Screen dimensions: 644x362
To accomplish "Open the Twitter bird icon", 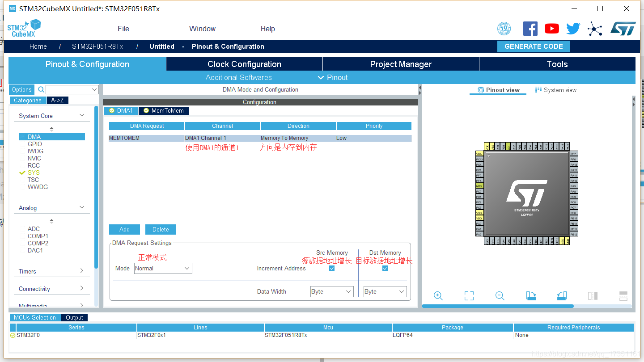I will [573, 29].
